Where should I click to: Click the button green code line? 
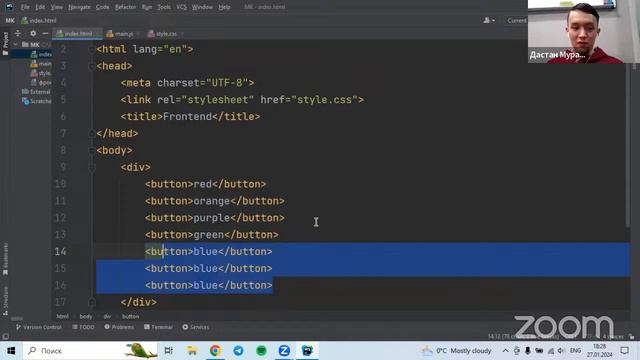(x=212, y=235)
